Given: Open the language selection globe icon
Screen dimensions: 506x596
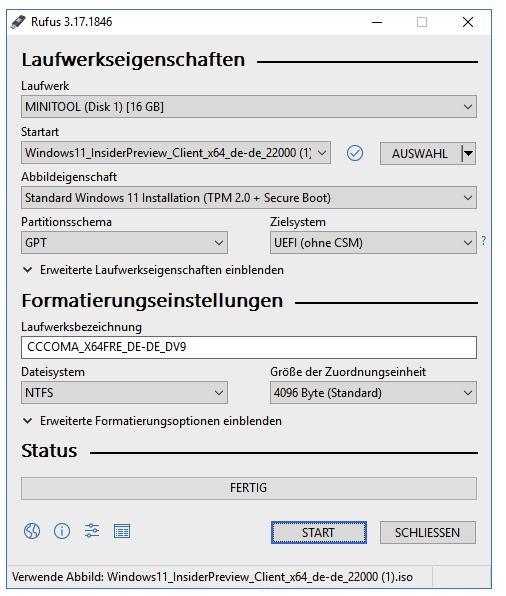Looking at the screenshot, I should pyautogui.click(x=32, y=531).
